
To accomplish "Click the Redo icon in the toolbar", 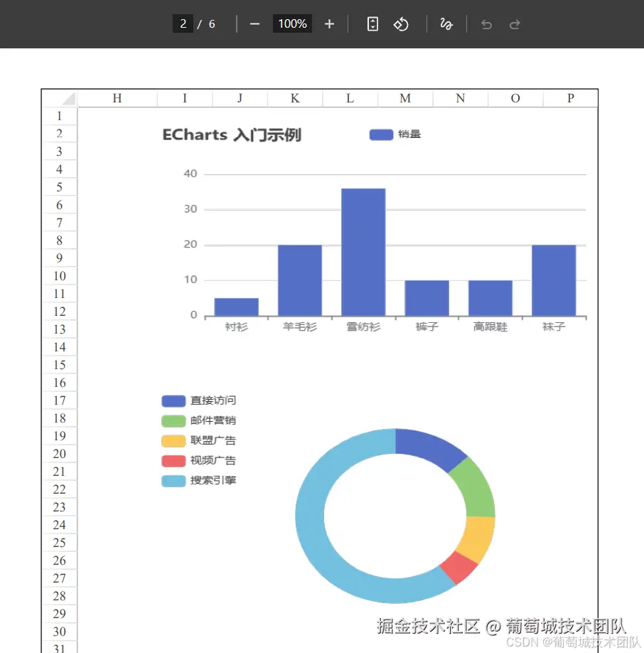I will [513, 23].
